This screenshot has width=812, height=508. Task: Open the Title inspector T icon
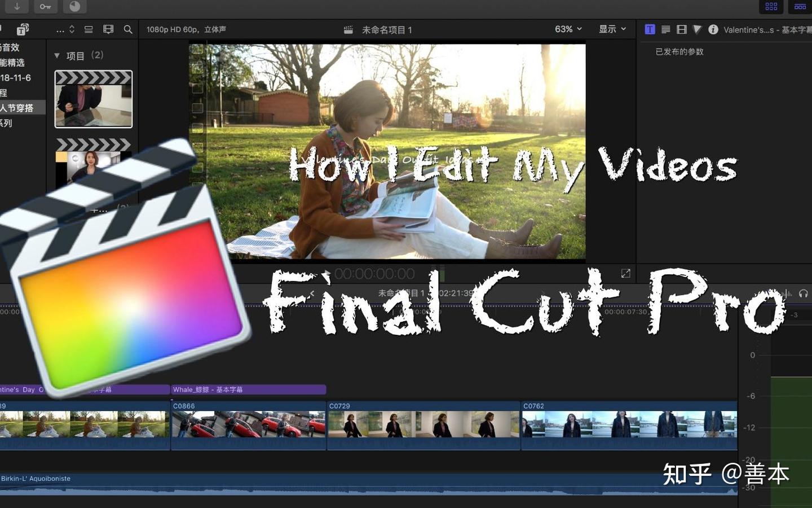[x=650, y=29]
